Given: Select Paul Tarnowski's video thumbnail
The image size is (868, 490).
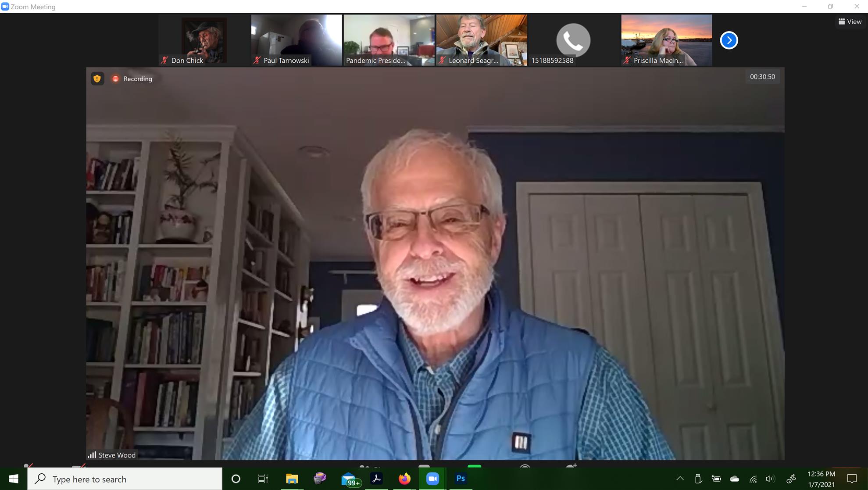Looking at the screenshot, I should (296, 40).
